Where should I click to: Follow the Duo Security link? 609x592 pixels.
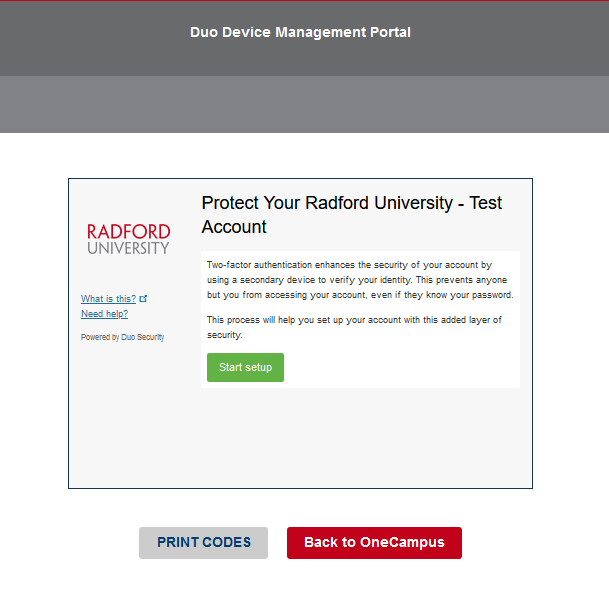click(x=143, y=337)
